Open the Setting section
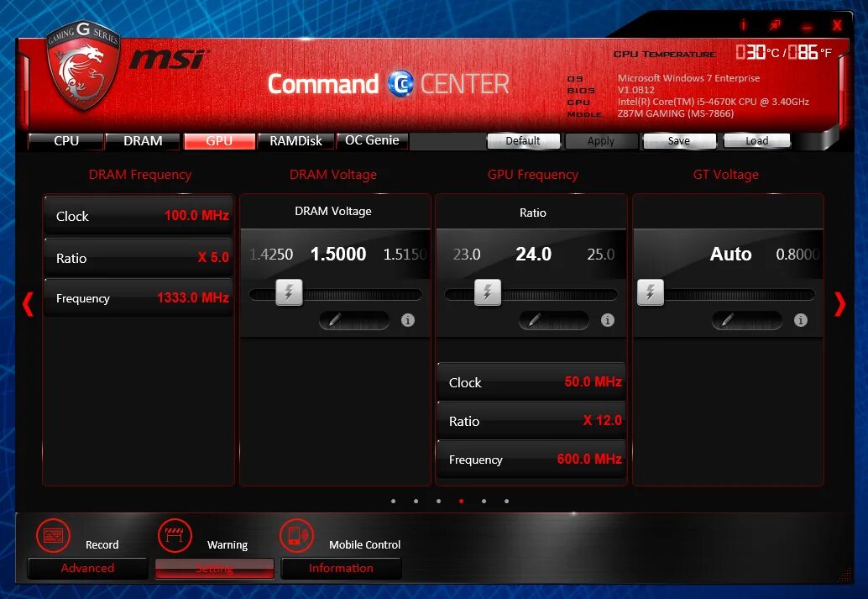Screen dimensions: 868x599 [x=215, y=569]
